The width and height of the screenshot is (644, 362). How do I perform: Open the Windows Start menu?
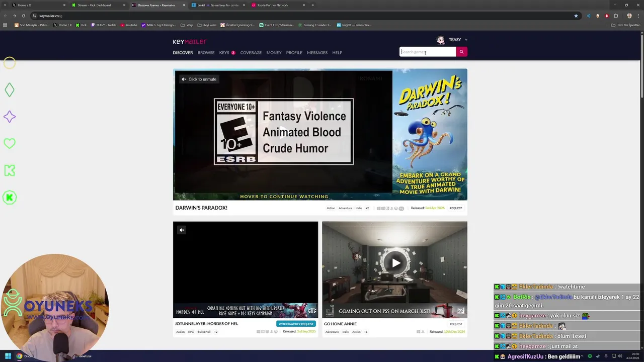[x=8, y=356]
